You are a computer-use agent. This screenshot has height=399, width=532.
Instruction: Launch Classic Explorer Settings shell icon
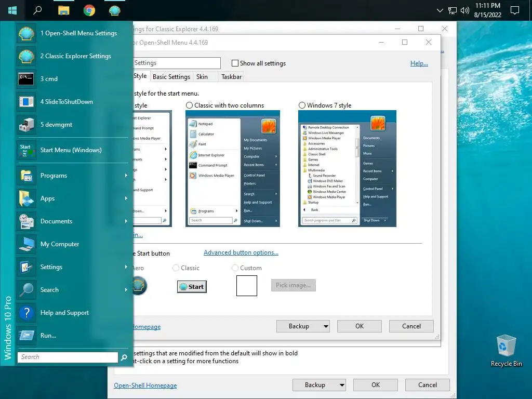point(26,56)
